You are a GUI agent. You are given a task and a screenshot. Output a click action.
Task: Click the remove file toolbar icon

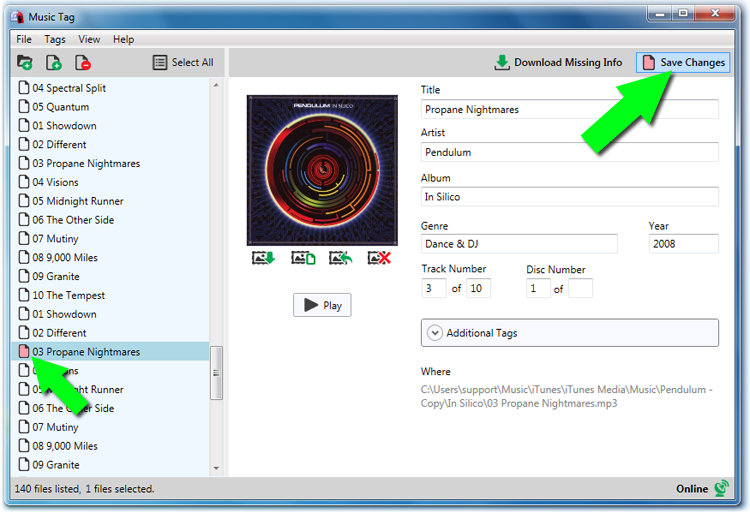pos(83,63)
